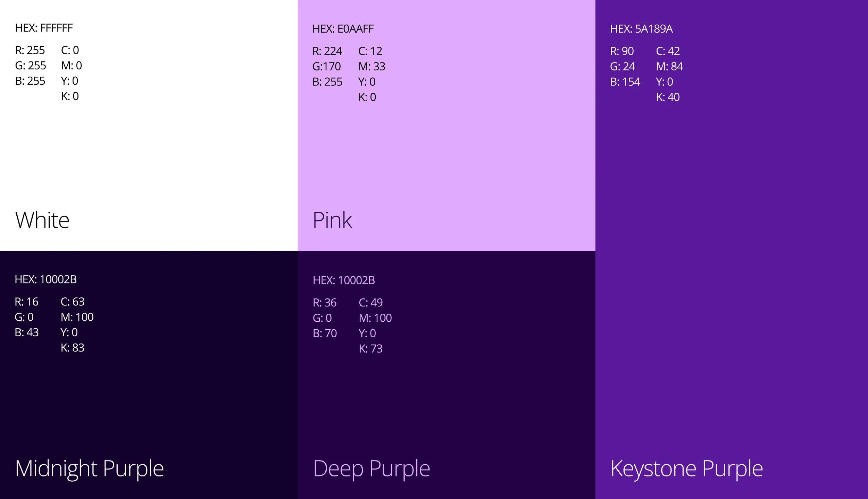The width and height of the screenshot is (868, 499).
Task: Click the R: 224 value in Pink
Action: pyautogui.click(x=327, y=51)
